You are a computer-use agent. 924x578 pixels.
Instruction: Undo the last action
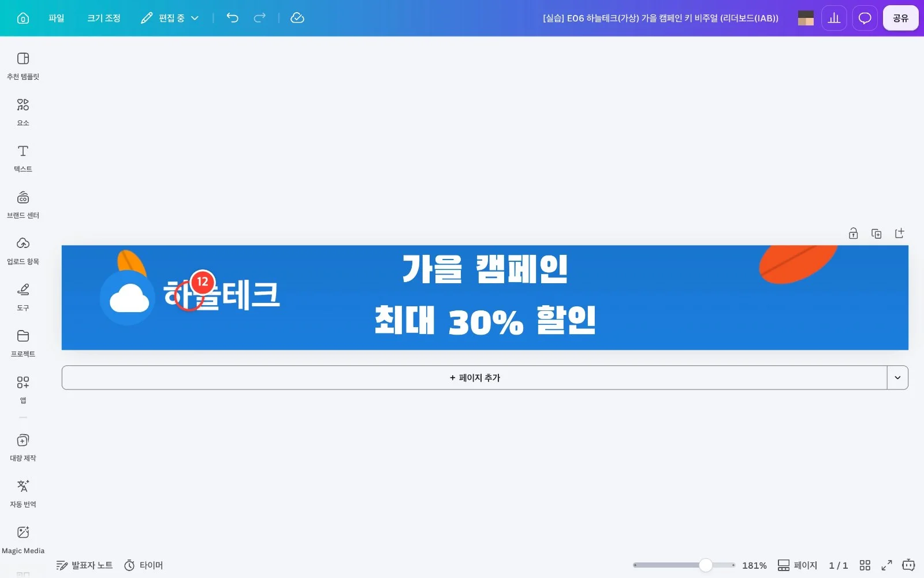tap(232, 18)
